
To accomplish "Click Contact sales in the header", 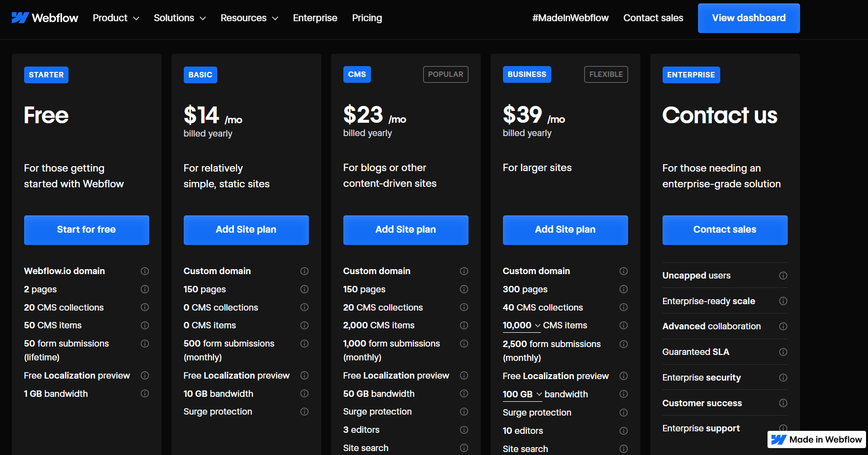I will 653,18.
